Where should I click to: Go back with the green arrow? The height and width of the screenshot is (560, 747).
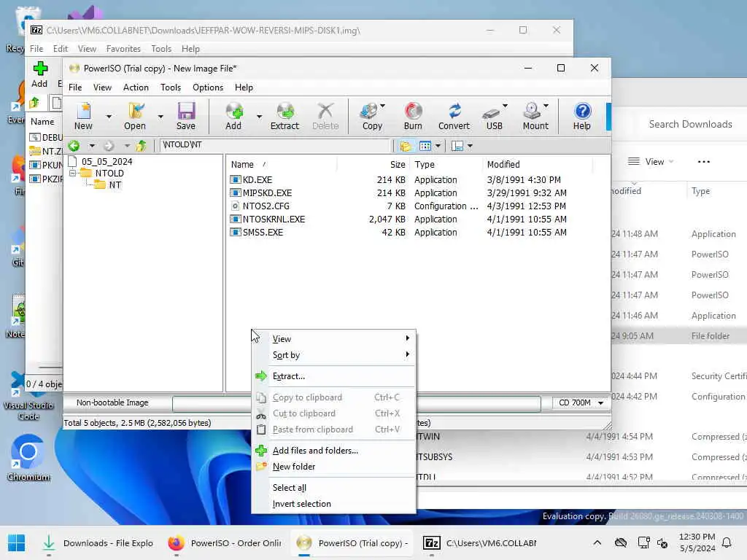tap(74, 146)
